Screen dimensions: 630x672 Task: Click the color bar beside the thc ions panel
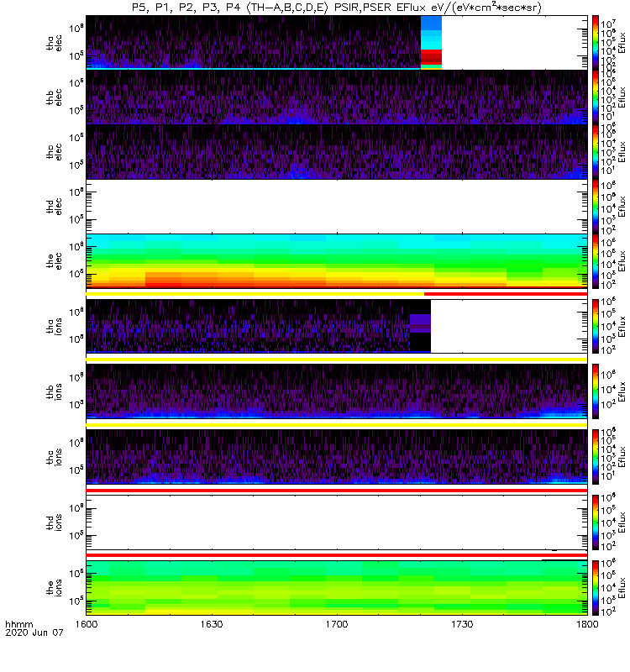pyautogui.click(x=596, y=457)
